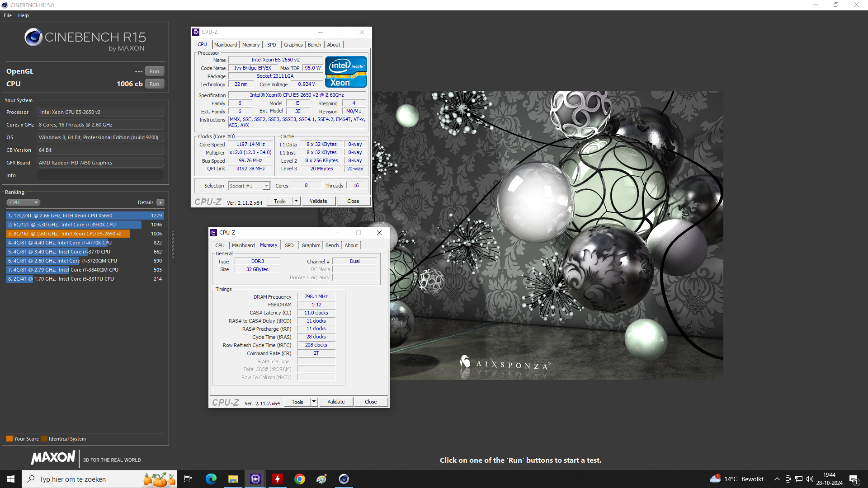Viewport: 868px width, 488px height.
Task: Click the Processor name field in Your System
Action: (100, 112)
